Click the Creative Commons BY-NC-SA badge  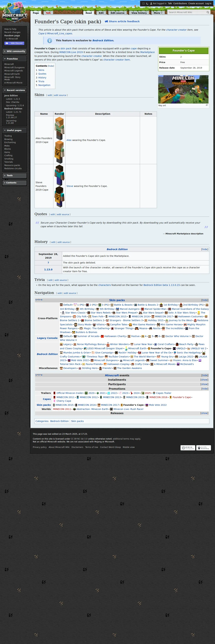(188, 448)
